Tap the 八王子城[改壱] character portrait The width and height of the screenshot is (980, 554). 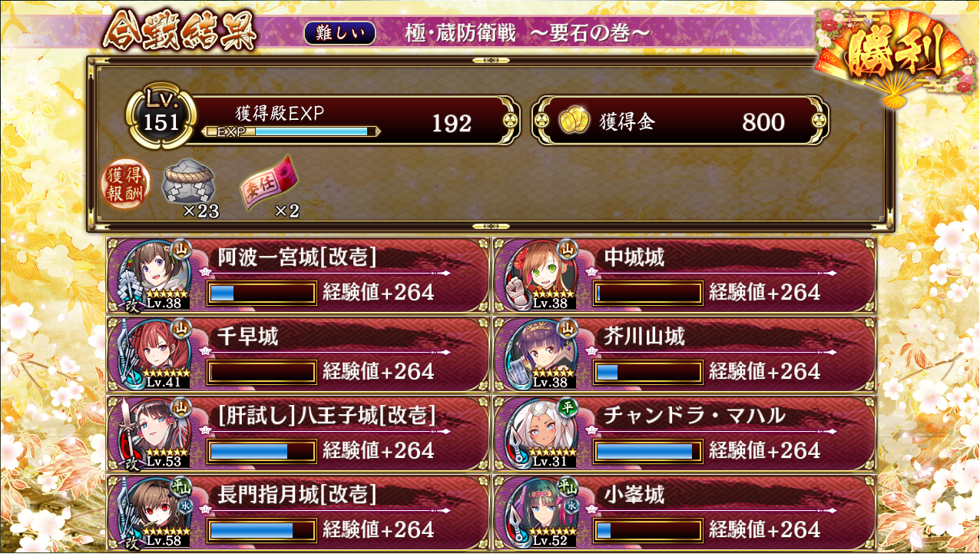154,433
